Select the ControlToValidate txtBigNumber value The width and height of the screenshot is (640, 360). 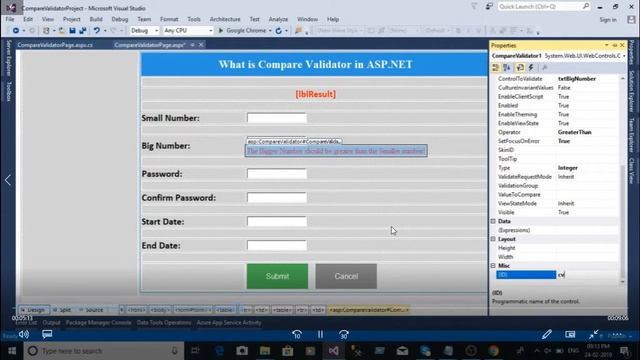587,79
